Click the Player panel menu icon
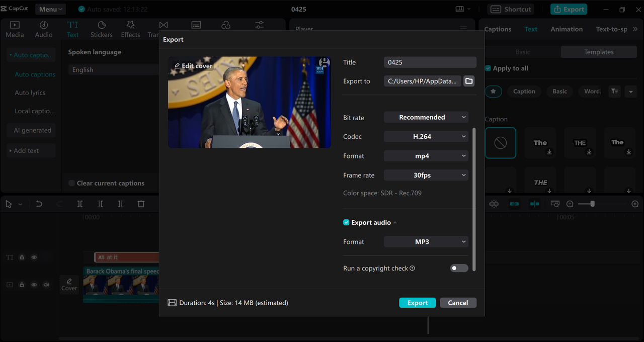The height and width of the screenshot is (342, 644). pyautogui.click(x=463, y=29)
